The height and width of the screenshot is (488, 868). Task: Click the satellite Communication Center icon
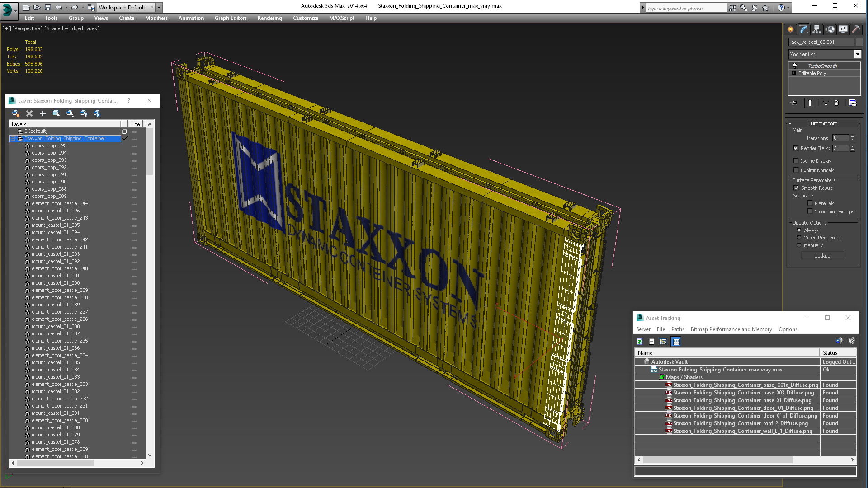click(754, 8)
